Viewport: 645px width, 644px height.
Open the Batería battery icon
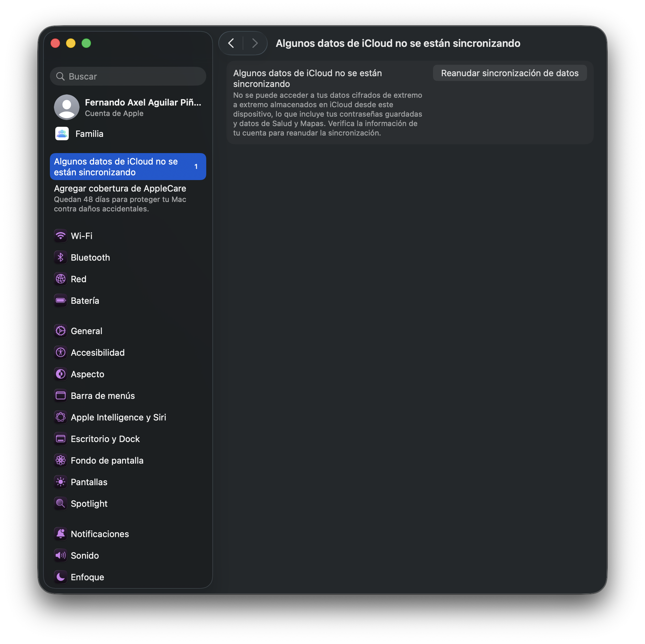click(61, 300)
